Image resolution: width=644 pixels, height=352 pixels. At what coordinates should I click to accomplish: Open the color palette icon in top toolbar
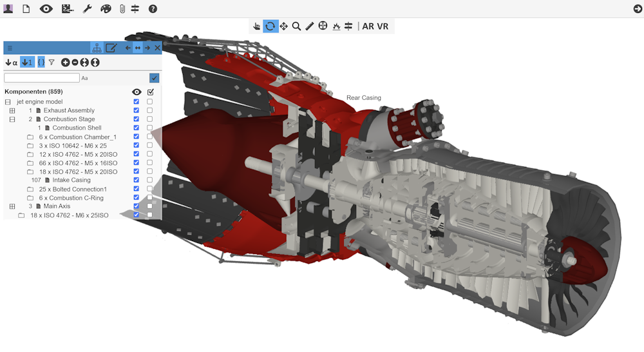click(106, 9)
